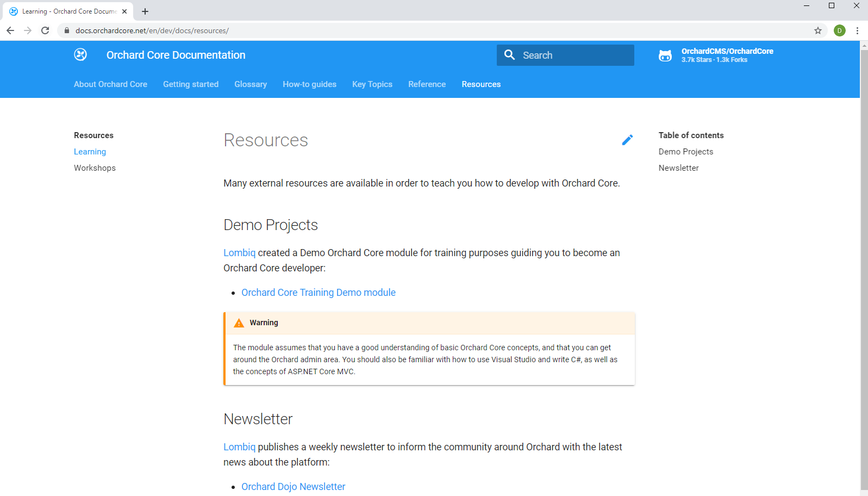Open the Glossary tab

(251, 84)
